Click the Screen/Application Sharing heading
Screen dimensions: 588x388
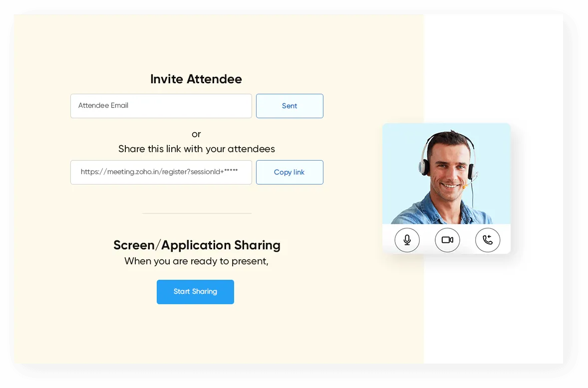click(x=197, y=245)
